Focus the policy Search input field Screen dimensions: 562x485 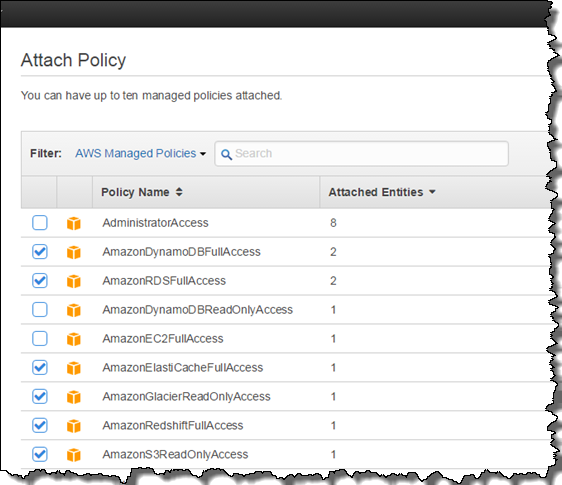click(x=361, y=154)
